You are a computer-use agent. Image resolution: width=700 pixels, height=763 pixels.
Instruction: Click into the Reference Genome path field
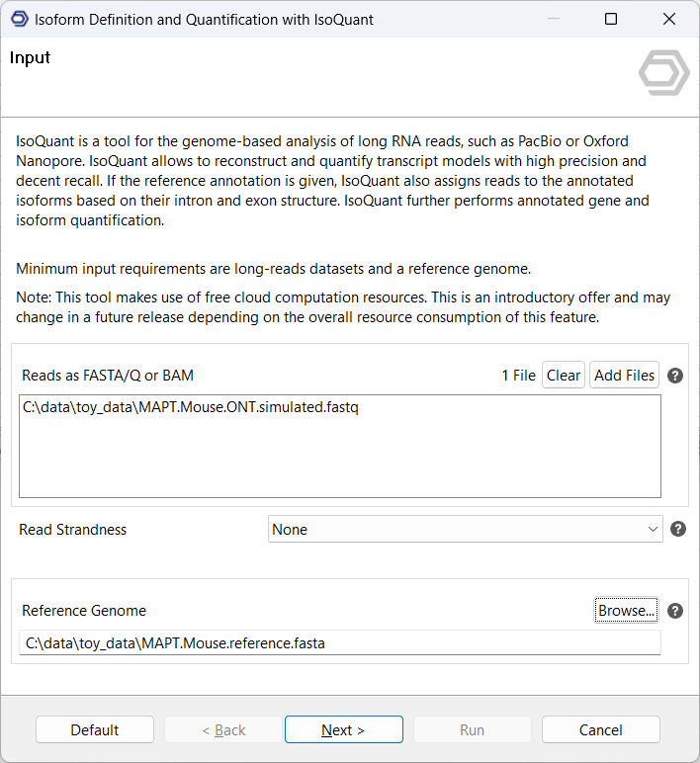(x=339, y=643)
